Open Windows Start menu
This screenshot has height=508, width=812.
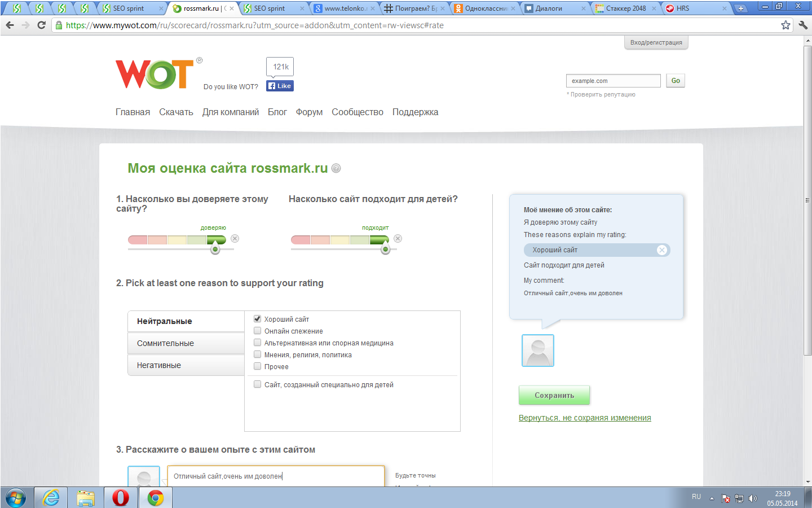(15, 498)
